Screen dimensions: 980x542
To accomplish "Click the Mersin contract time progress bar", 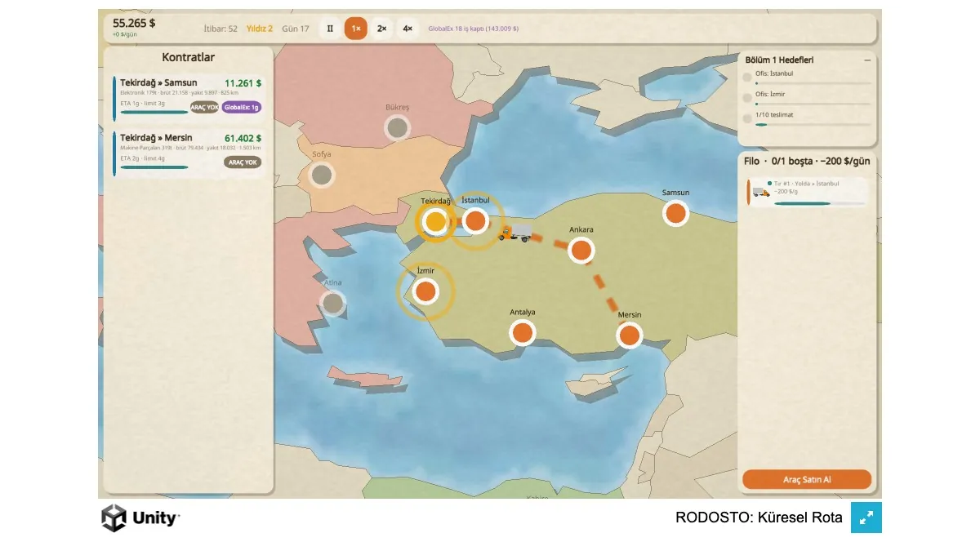I will coord(154,167).
